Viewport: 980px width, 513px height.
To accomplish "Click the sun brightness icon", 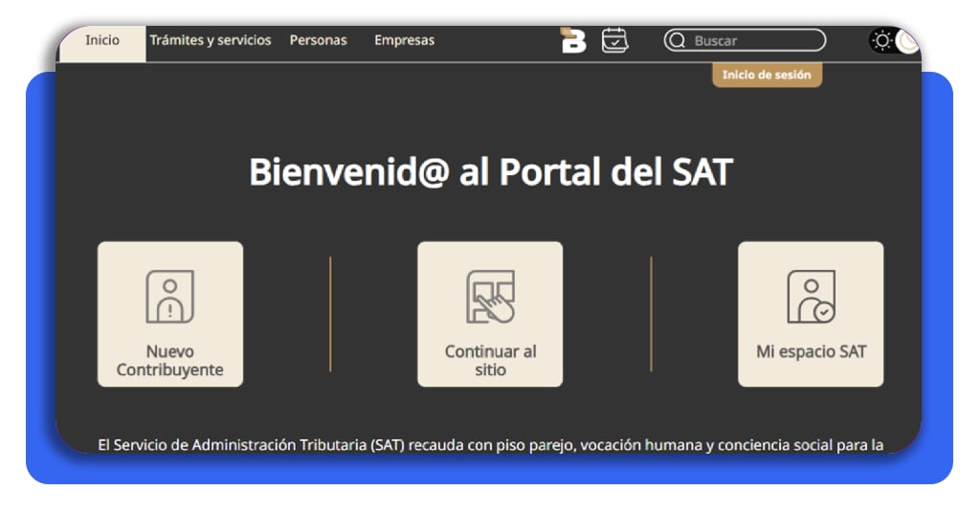I will pos(881,41).
